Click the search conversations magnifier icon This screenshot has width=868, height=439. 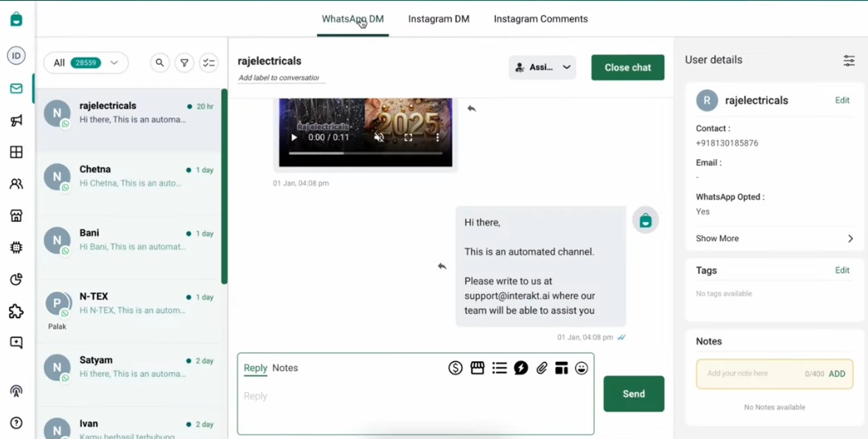pyautogui.click(x=160, y=63)
